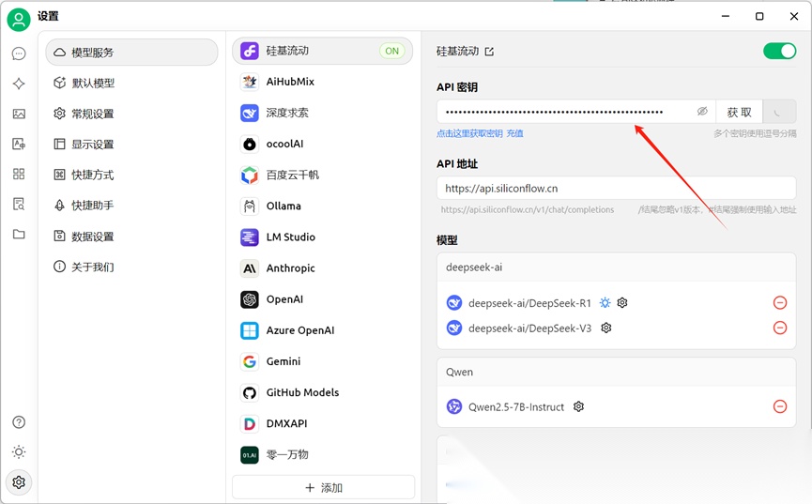Open the mini apps grid icon

click(19, 174)
